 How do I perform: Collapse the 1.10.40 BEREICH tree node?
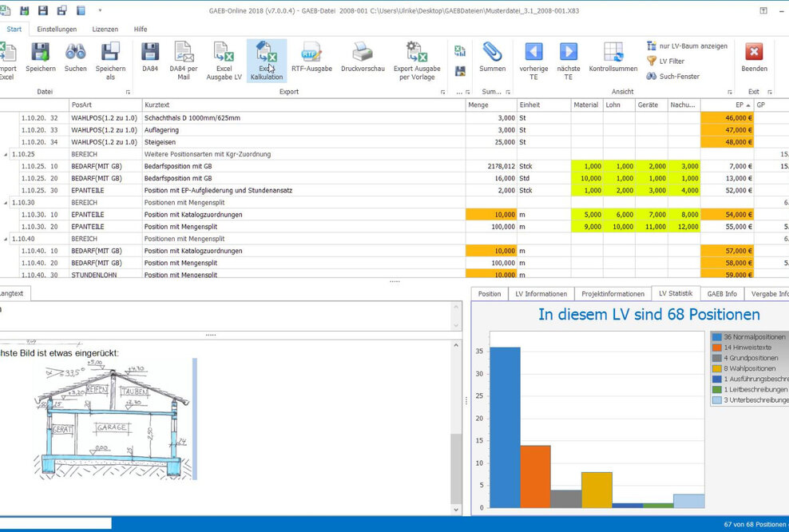[7, 239]
